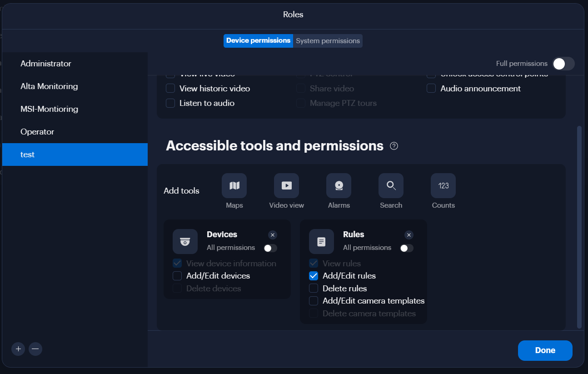Click the plus icon to add a role
Screen dimensions: 588x374
[x=18, y=349]
